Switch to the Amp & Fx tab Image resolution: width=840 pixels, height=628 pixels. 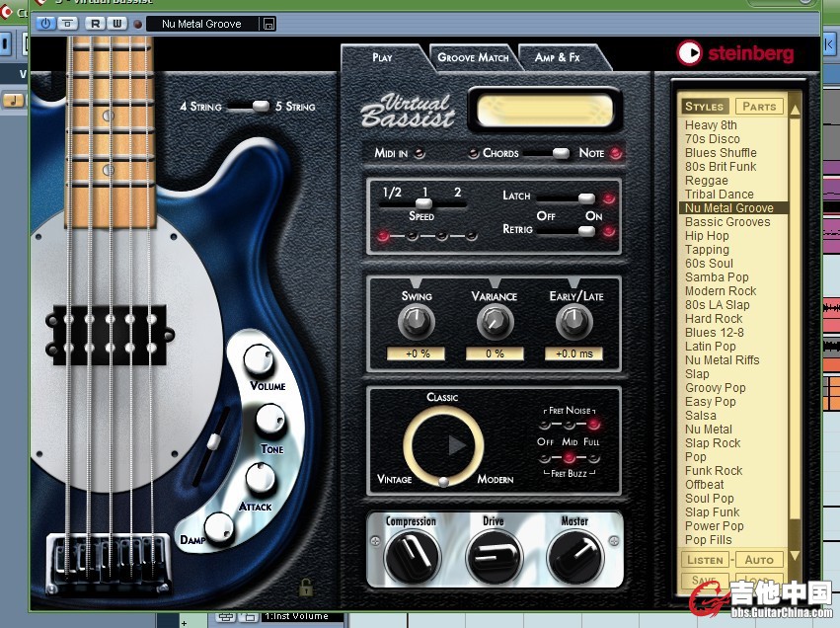(x=558, y=57)
